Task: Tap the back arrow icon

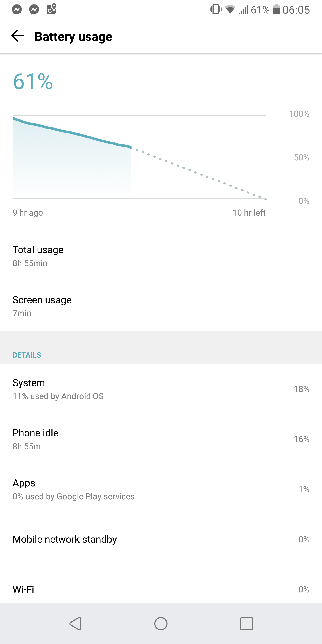Action: point(17,36)
